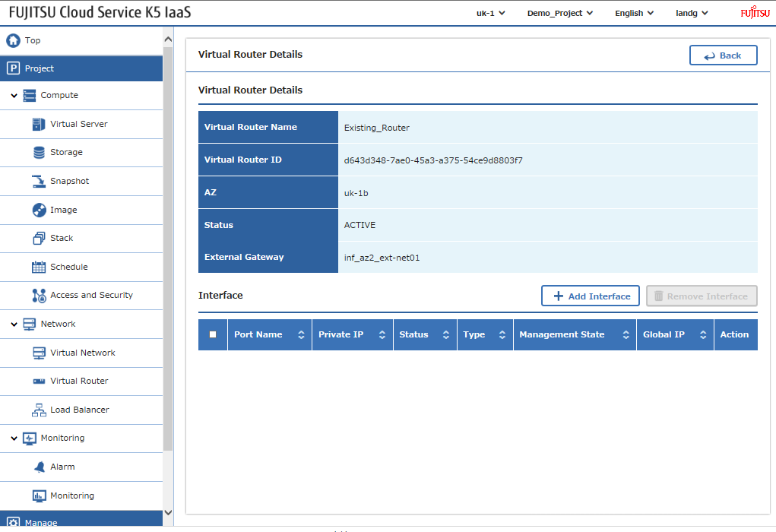Sort the Global IP column arrows
This screenshot has height=532, width=776.
[x=703, y=334]
